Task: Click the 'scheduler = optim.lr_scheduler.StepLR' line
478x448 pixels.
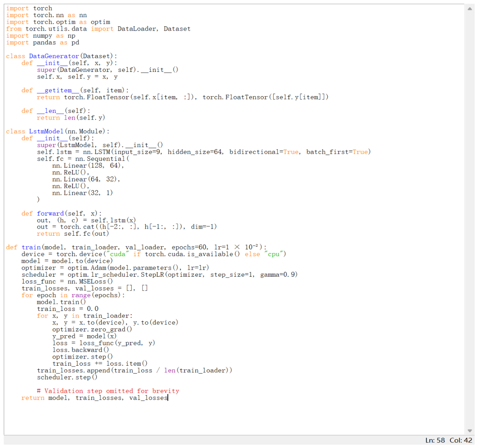Action: (160, 275)
